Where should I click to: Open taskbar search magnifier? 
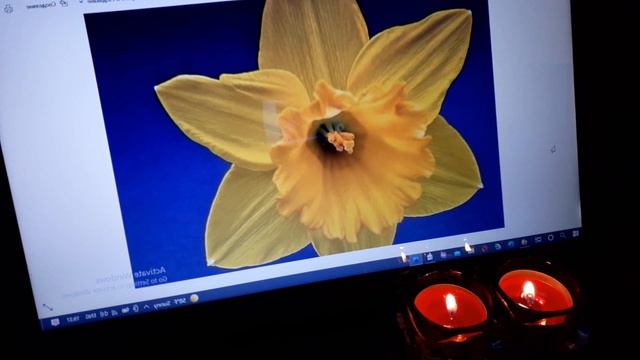pos(562,236)
